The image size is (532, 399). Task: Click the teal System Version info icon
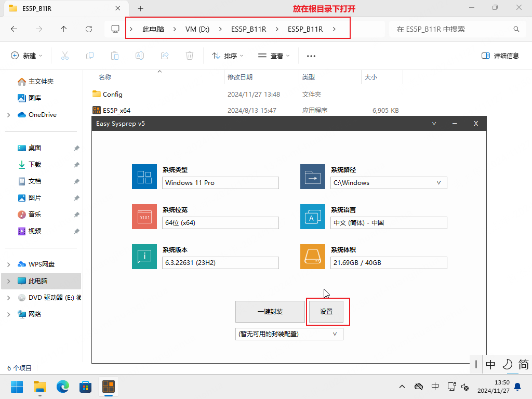[x=144, y=257]
